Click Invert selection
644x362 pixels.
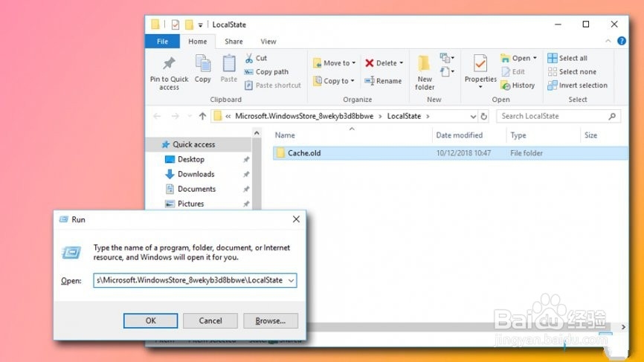[x=577, y=85]
